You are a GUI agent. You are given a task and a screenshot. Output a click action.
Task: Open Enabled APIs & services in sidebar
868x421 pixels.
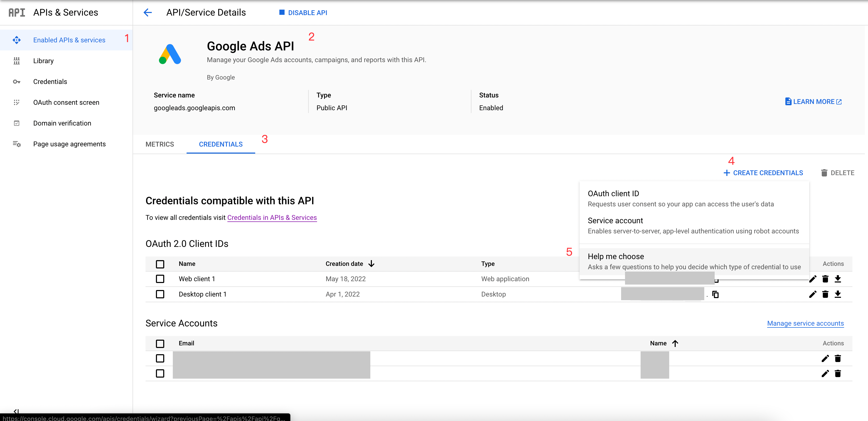click(x=66, y=40)
